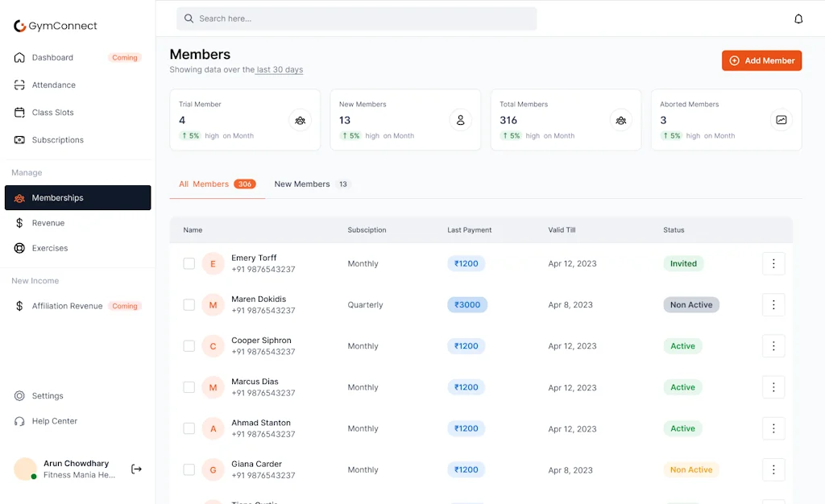Open the three-dot menu for Maren Dokidis

tap(773, 304)
